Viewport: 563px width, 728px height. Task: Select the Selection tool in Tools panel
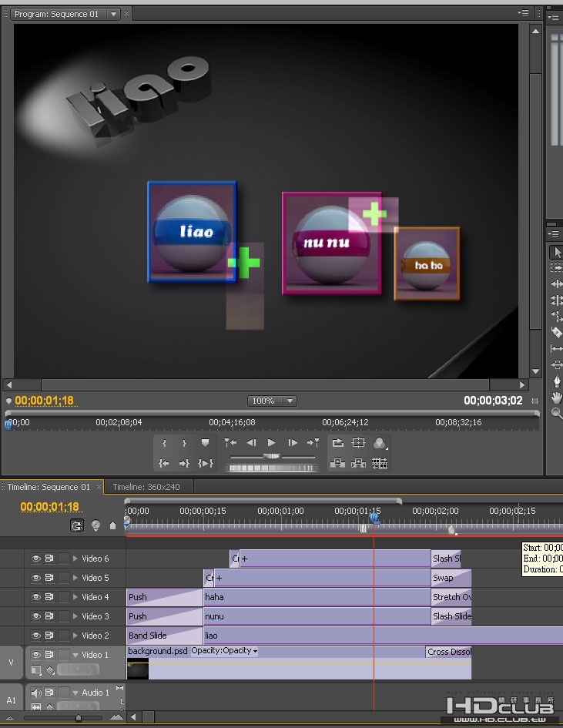[557, 253]
